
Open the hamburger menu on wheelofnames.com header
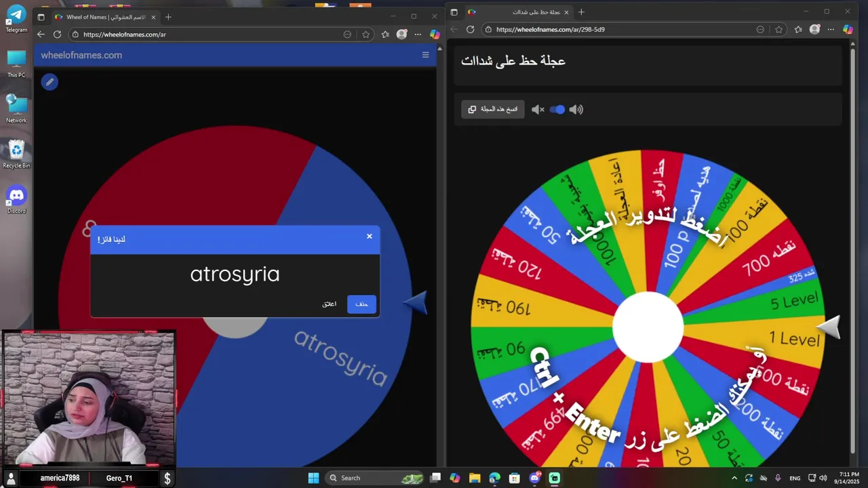point(425,55)
